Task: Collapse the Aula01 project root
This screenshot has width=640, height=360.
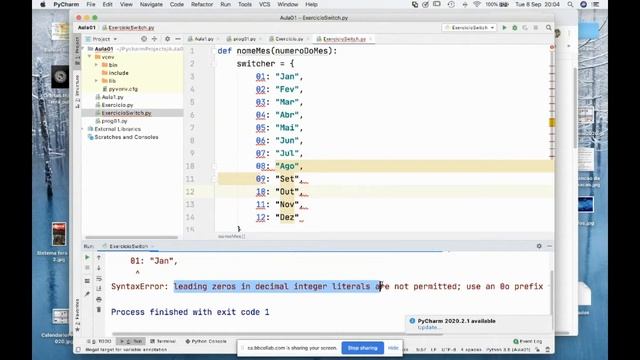Action: point(84,49)
